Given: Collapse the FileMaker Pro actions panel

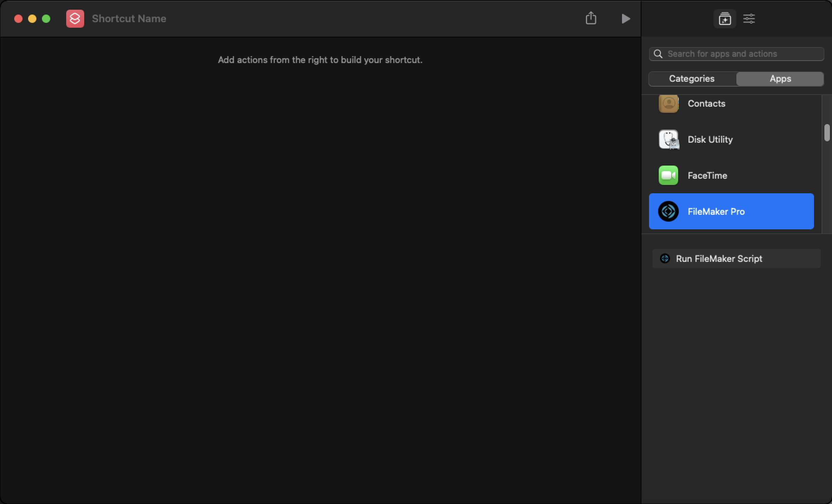Looking at the screenshot, I should tap(732, 211).
